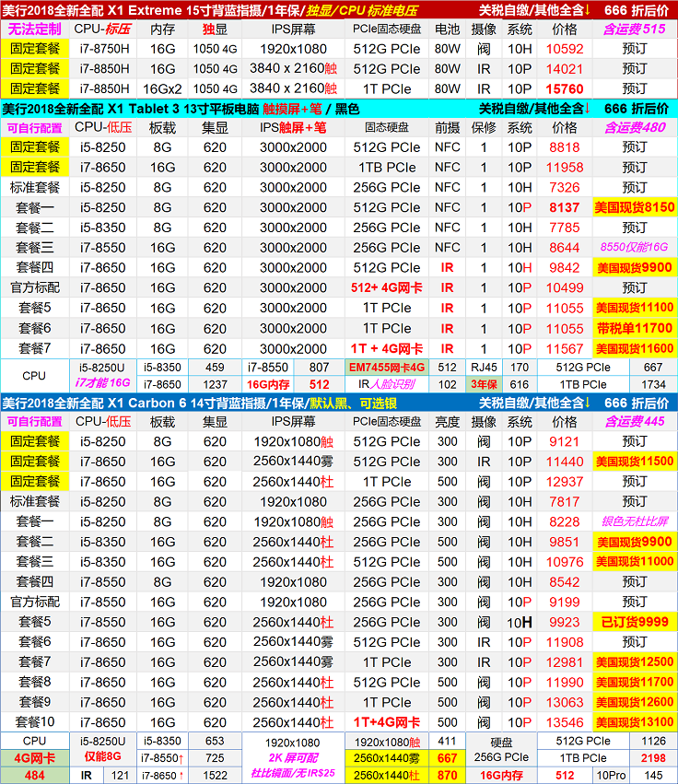Click the 8550仅能16G note cell
Viewport: 678px width, 784px height.
634,248
